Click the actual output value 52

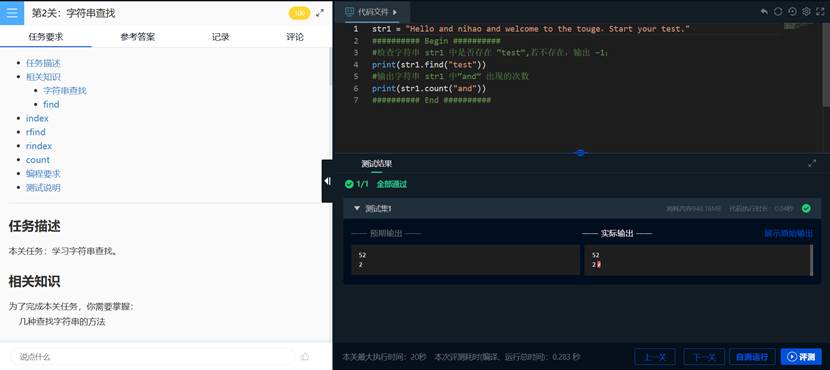click(596, 255)
